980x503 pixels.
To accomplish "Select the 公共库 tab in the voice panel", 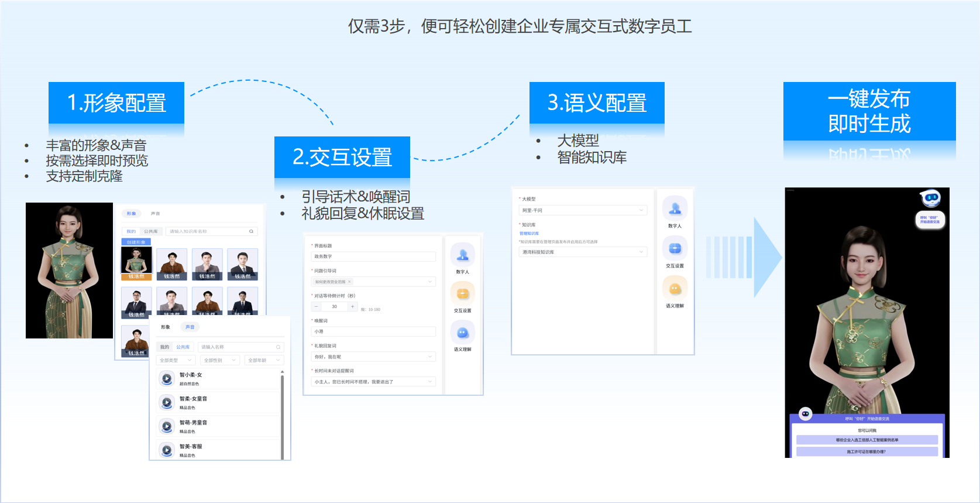I will [183, 347].
